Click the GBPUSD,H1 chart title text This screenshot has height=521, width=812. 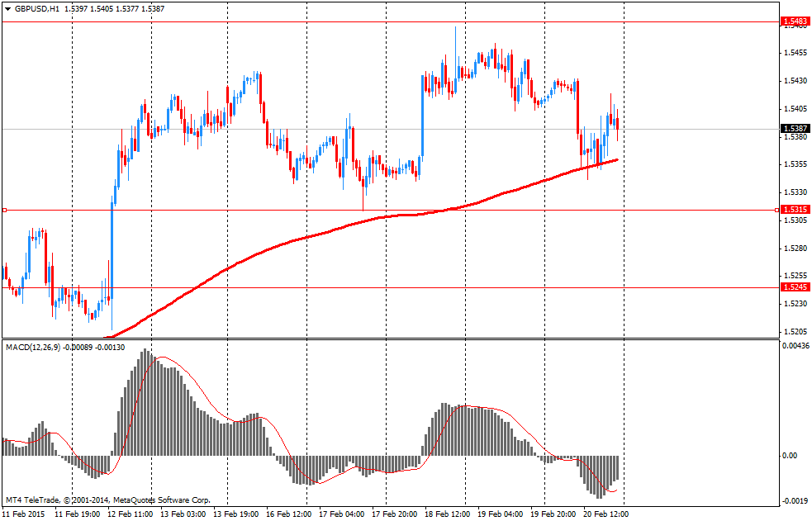[37, 9]
